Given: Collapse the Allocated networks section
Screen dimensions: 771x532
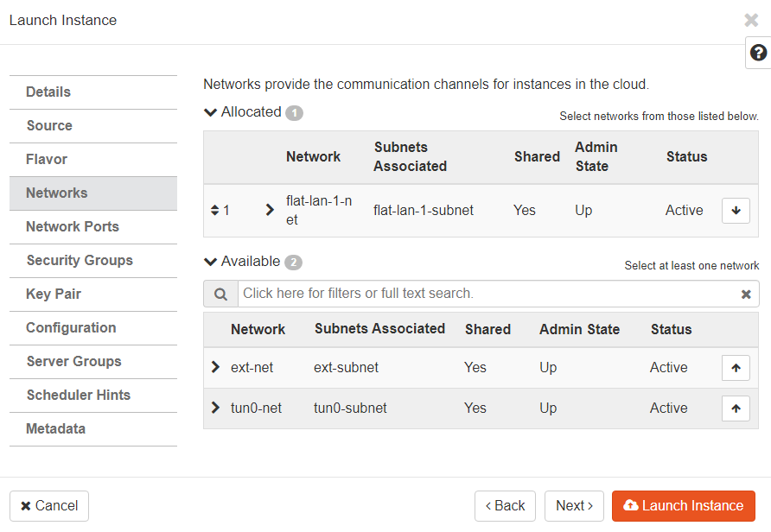Looking at the screenshot, I should pyautogui.click(x=210, y=111).
